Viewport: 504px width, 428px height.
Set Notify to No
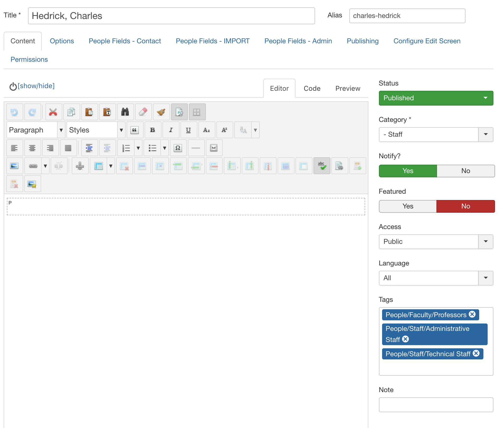[x=465, y=171]
